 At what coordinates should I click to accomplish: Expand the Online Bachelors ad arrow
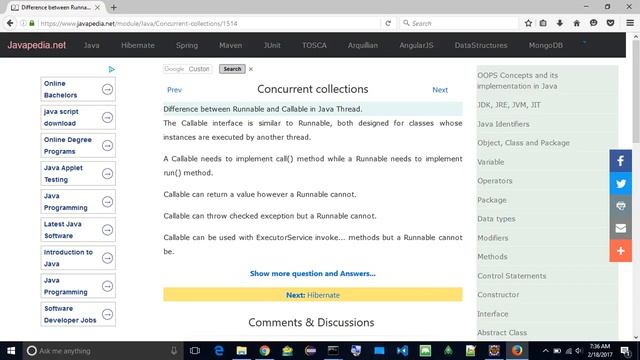107,89
